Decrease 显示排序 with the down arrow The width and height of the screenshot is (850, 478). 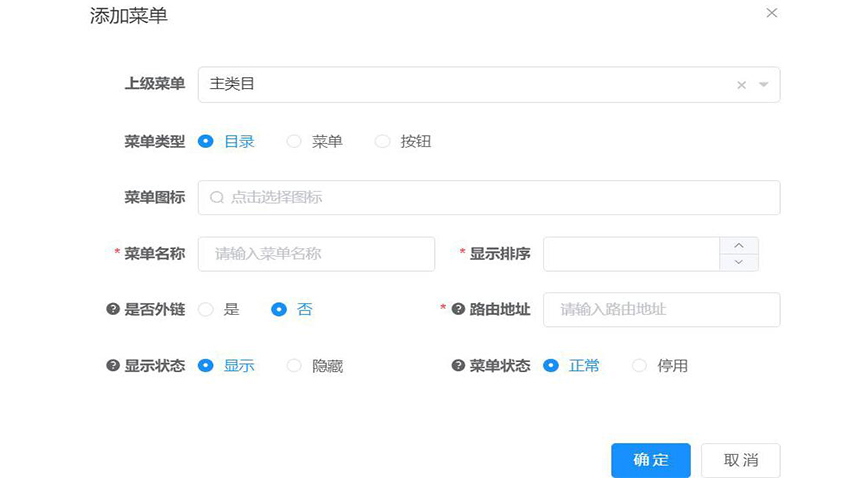(739, 262)
